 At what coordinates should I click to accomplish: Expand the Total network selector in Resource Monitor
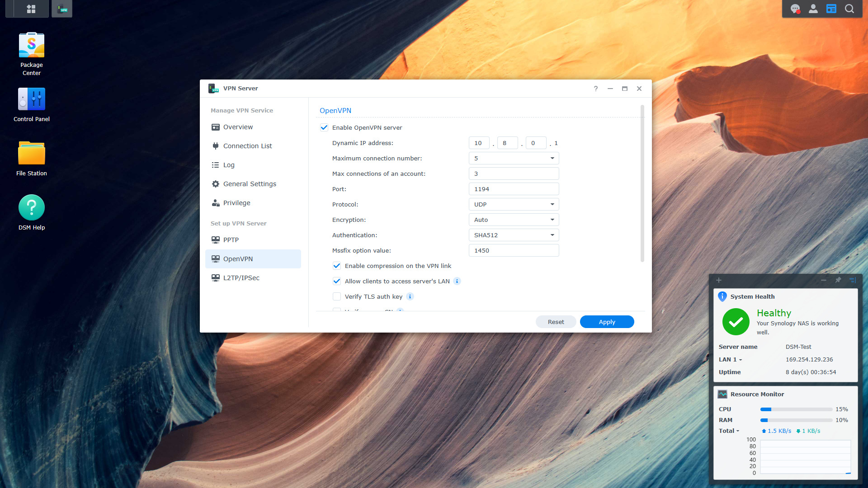[729, 431]
